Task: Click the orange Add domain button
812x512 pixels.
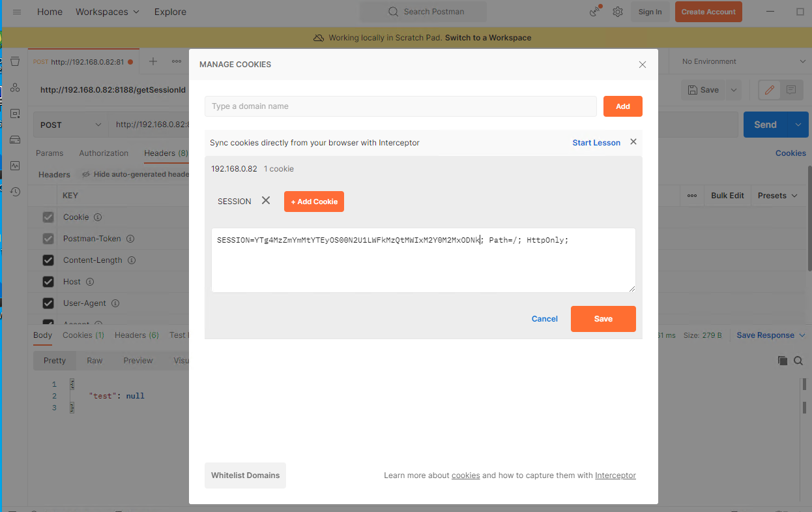Action: (x=623, y=106)
